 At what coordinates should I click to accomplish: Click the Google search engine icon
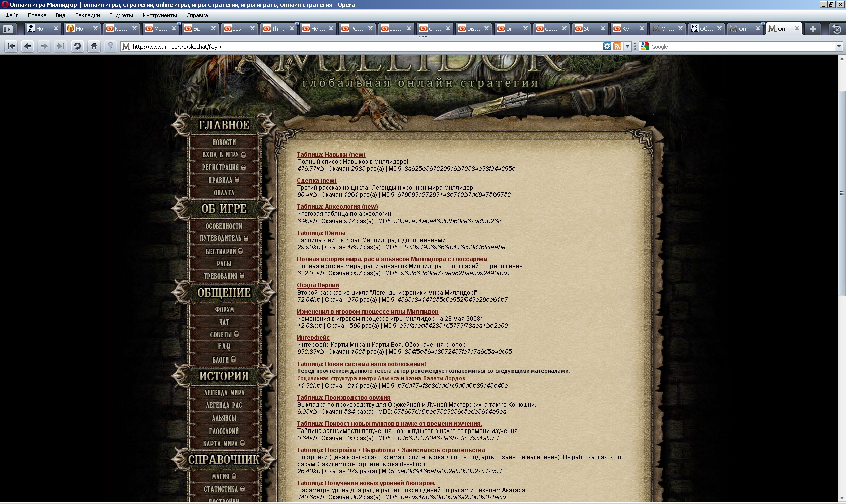coord(645,46)
